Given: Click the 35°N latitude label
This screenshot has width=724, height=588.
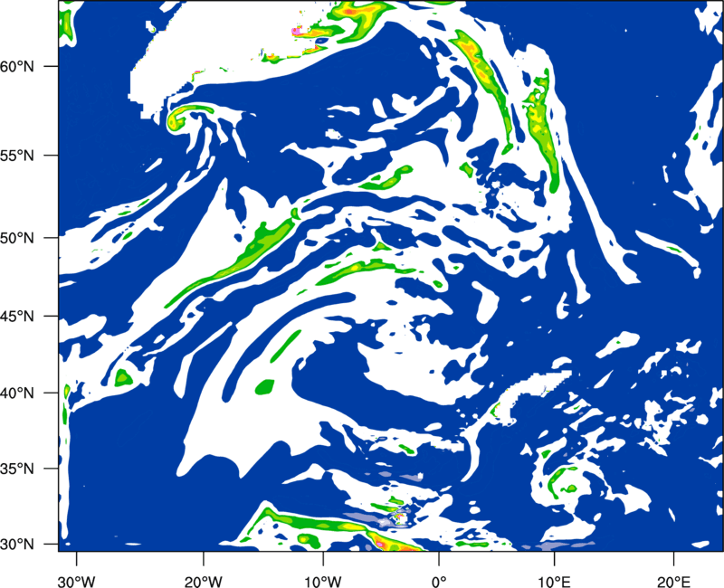Looking at the screenshot, I should coord(17,469).
